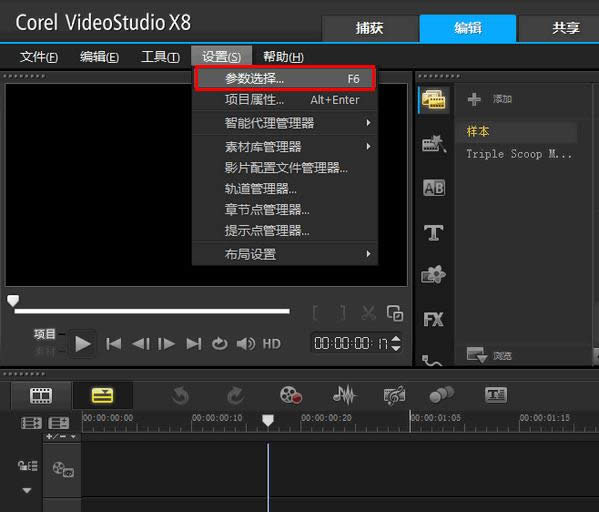599x512 pixels.
Task: Jump to the End frame
Action: 194,344
